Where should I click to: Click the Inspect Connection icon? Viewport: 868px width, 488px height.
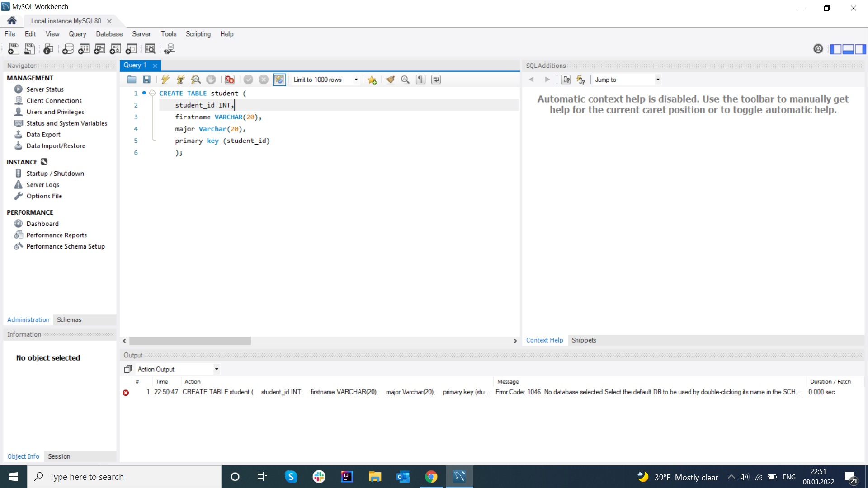(47, 49)
